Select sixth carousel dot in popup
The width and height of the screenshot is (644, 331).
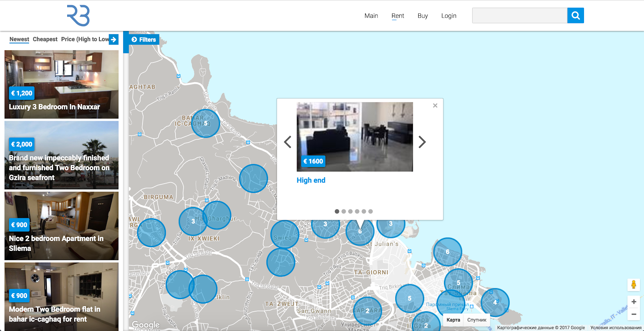click(x=371, y=211)
